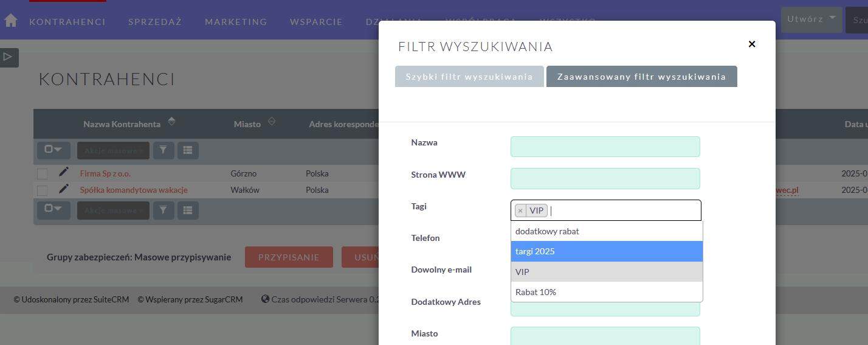Edit Spółka komandytowa wakacje pencil icon

tap(64, 189)
